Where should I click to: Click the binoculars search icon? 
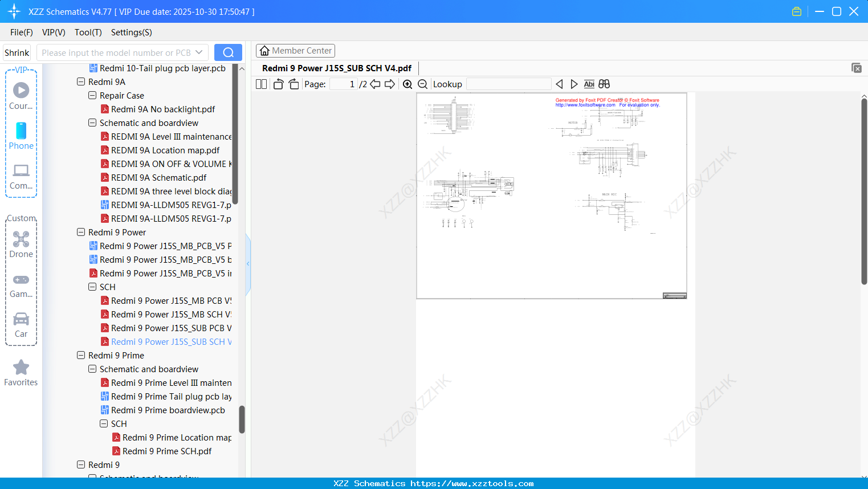click(x=604, y=84)
